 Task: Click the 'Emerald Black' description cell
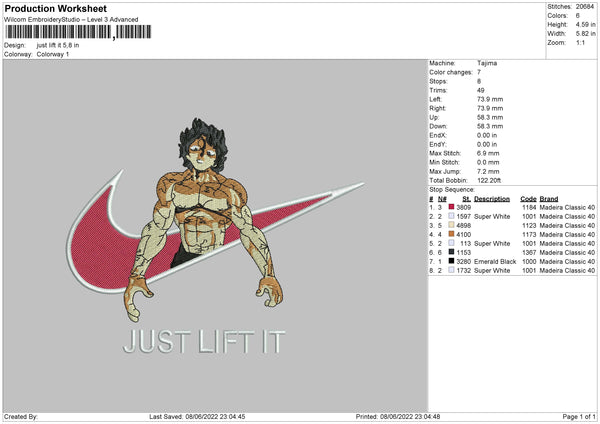495,261
